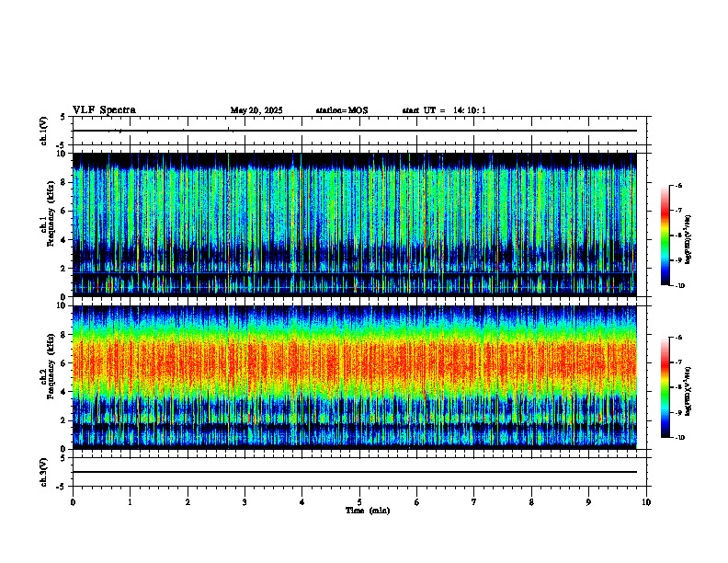
Task: Select the "ch.1(V)" axis label
Action: (43, 131)
